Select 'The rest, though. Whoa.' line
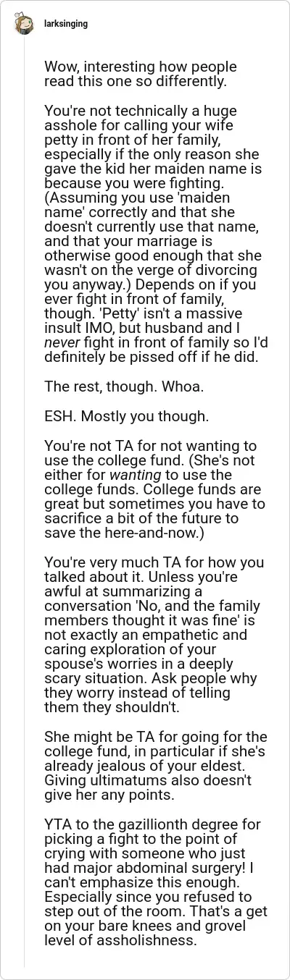Screen dimensions: 290x980 (x=124, y=386)
